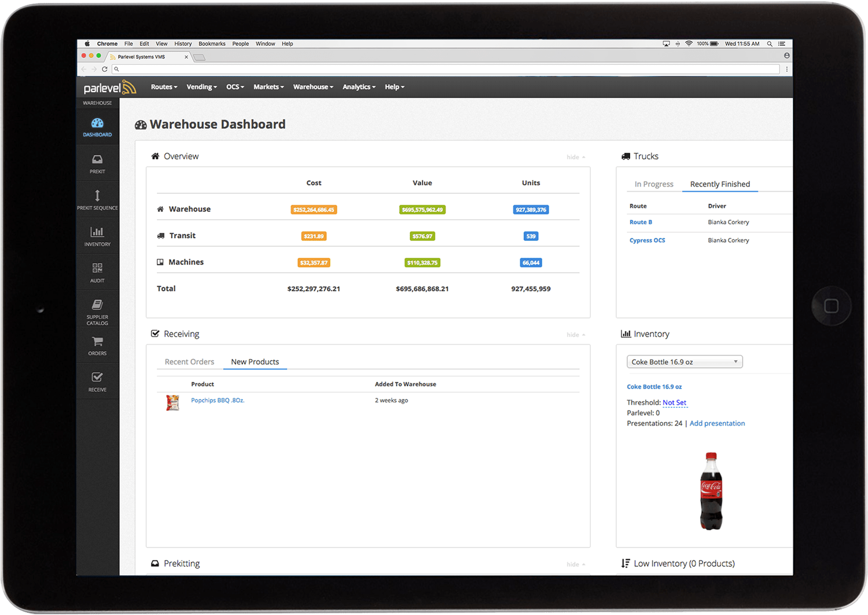
Task: Collapse the Receiving section with hide
Action: [x=576, y=335]
